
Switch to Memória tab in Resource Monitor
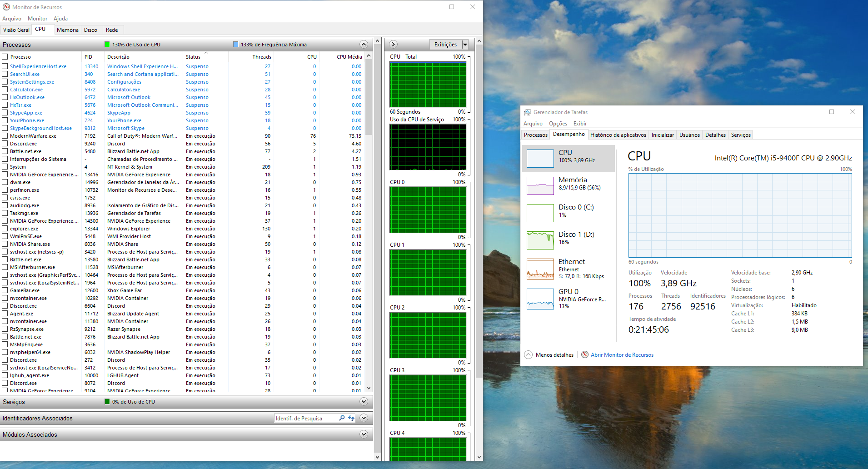coord(68,30)
